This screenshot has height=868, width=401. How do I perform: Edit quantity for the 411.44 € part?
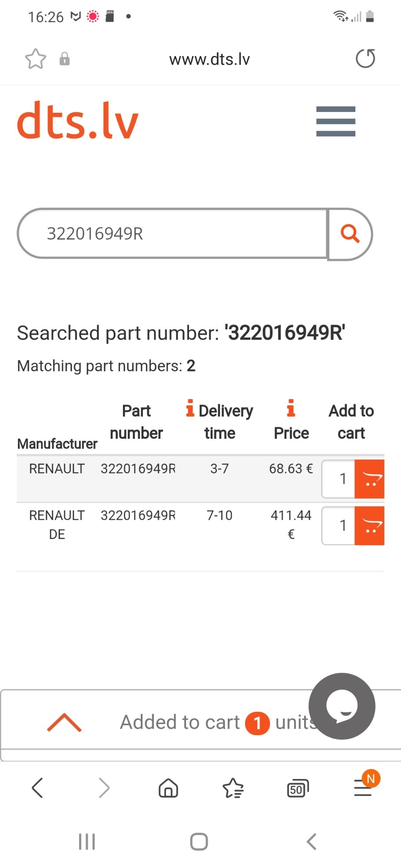pyautogui.click(x=339, y=526)
